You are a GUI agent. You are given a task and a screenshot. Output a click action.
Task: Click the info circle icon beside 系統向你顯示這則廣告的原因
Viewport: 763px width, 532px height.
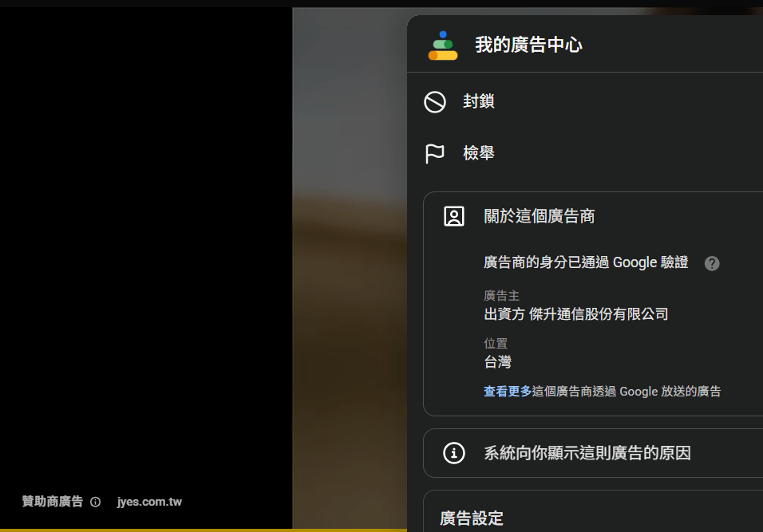454,453
